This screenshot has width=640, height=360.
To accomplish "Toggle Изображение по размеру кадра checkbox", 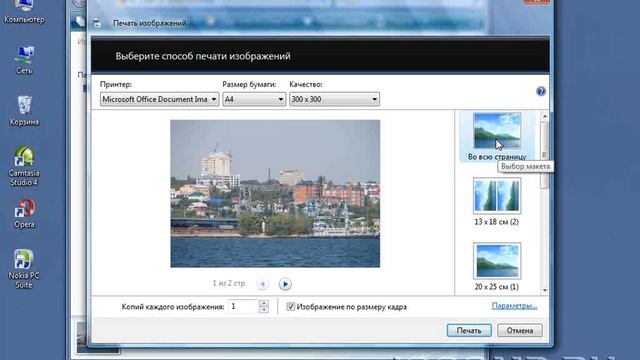I will 290,307.
